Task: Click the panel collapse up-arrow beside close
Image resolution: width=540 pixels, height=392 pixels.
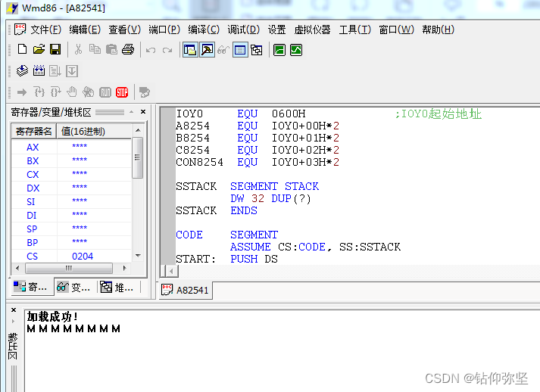Action: point(132,112)
